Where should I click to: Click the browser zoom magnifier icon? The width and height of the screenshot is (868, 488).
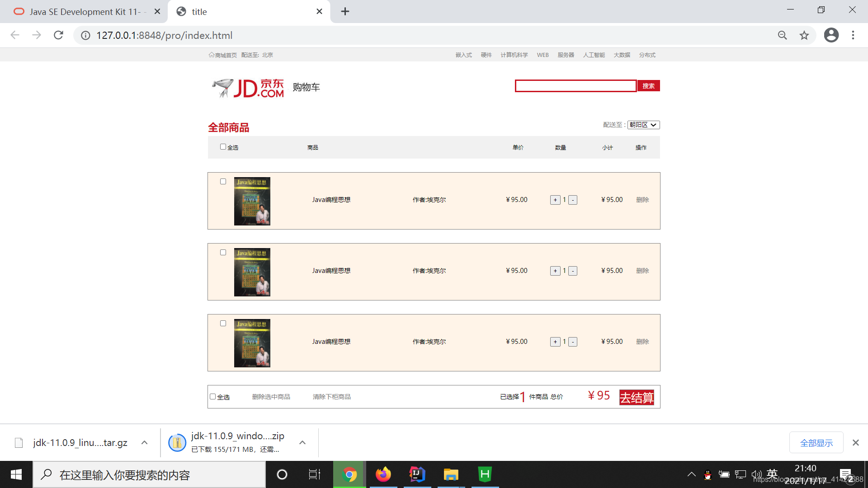[x=782, y=35]
